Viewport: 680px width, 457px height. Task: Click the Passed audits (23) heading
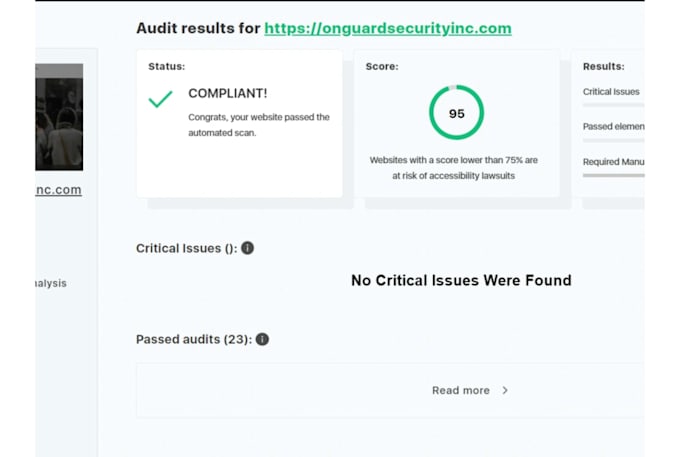click(194, 339)
